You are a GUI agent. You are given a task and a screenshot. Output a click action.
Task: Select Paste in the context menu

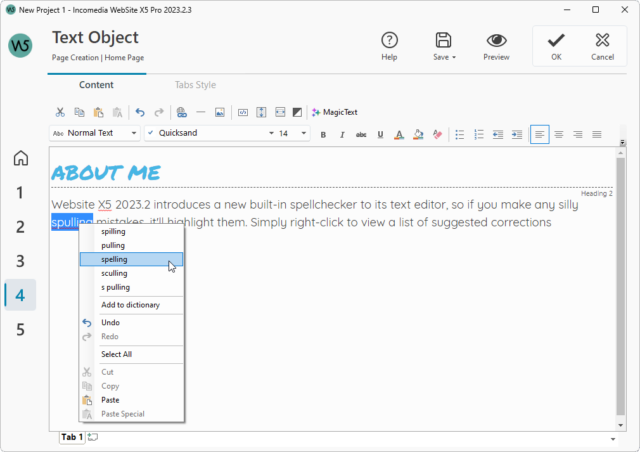tap(131, 400)
